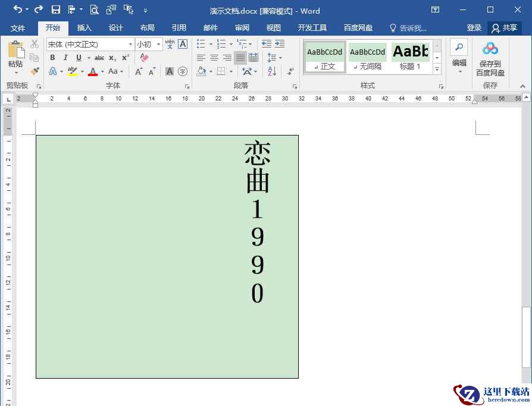532x406 pixels.
Task: Click the Format Painter brush icon
Action: tap(35, 71)
